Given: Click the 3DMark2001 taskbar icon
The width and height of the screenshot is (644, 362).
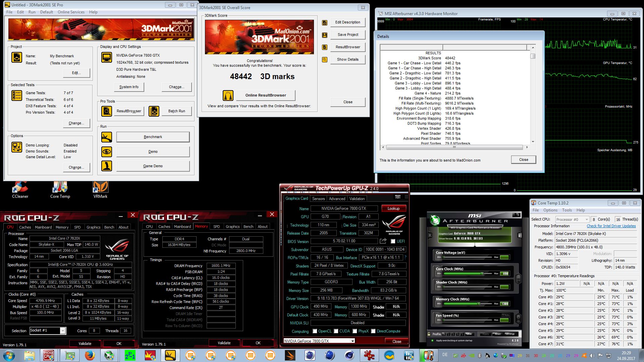Looking at the screenshot, I should (x=170, y=355).
